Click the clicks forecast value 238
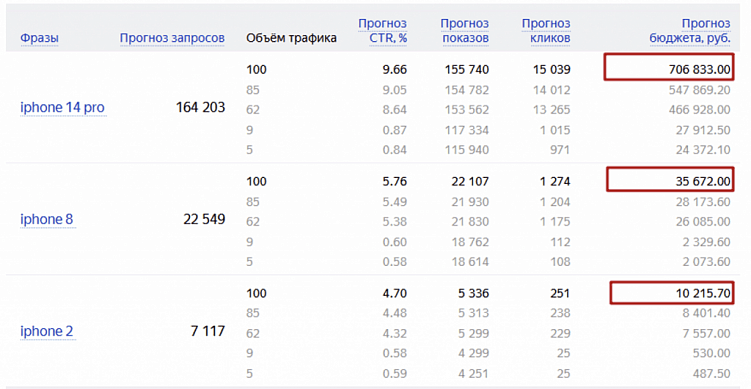This screenshot has width=751, height=389. tap(559, 313)
